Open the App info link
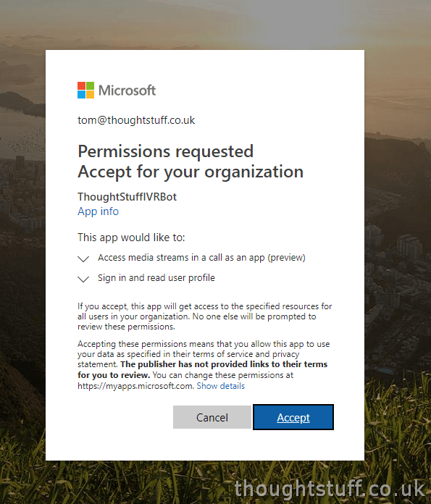This screenshot has height=504, width=431. (x=98, y=211)
